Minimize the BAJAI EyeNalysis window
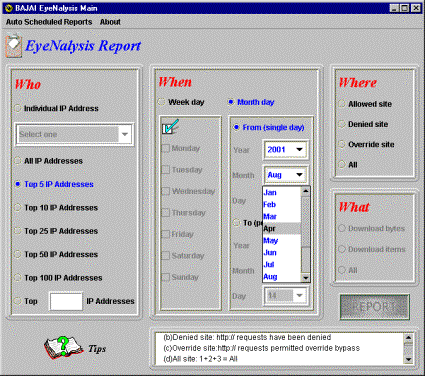The image size is (425, 376). click(x=394, y=8)
